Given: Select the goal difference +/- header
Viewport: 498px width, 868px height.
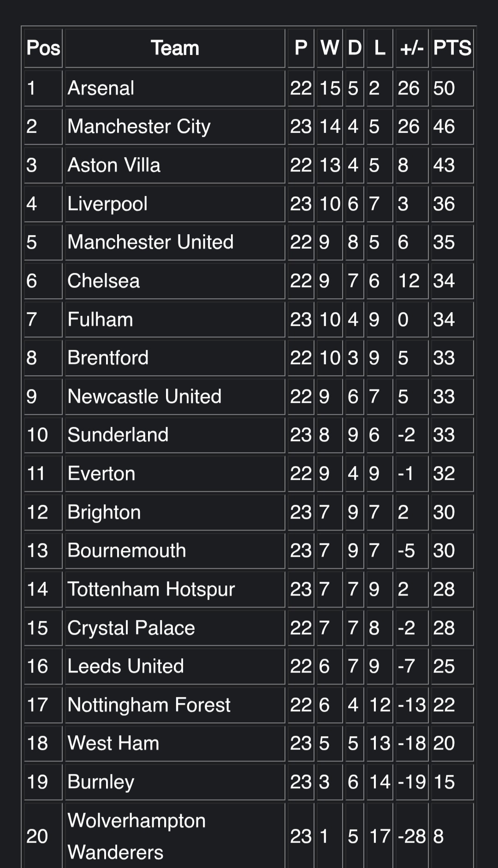Looking at the screenshot, I should click(411, 48).
